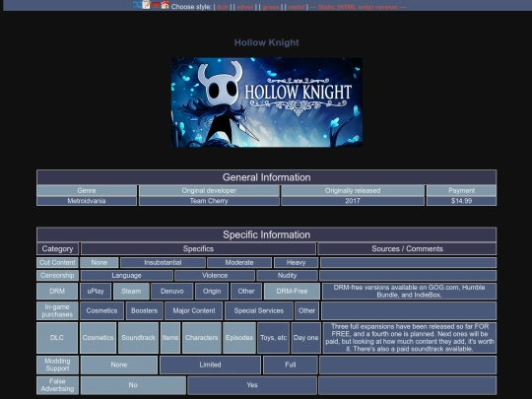Select the 'Major Content' cell

tap(194, 310)
